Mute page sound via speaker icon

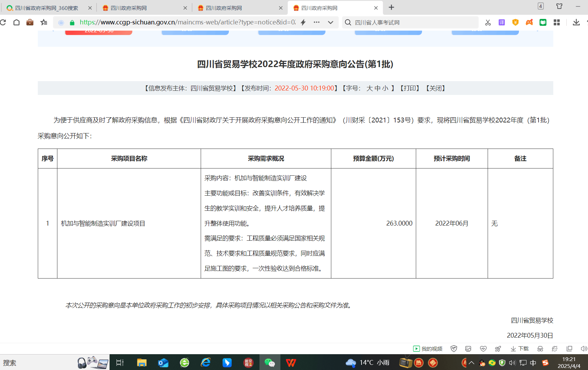584,348
